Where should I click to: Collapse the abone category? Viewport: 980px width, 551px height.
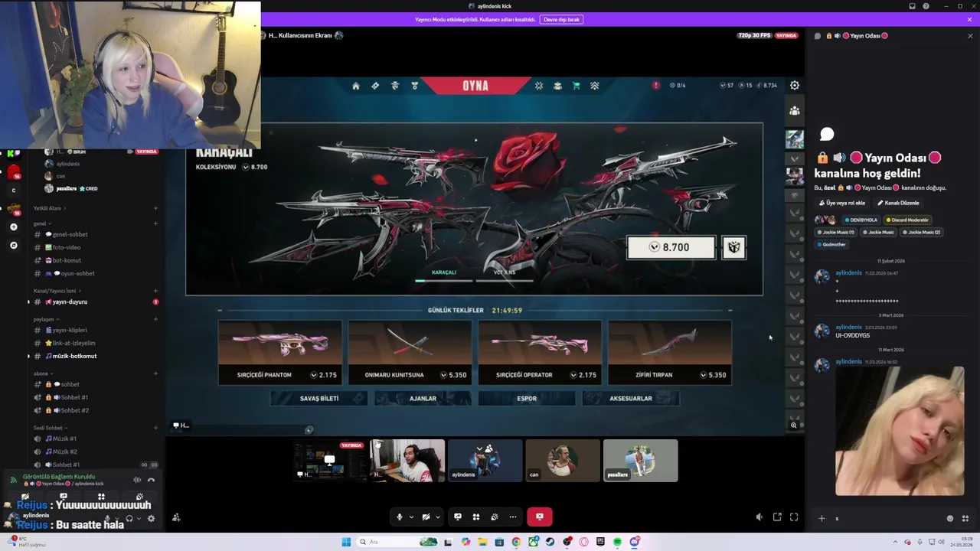coord(42,373)
